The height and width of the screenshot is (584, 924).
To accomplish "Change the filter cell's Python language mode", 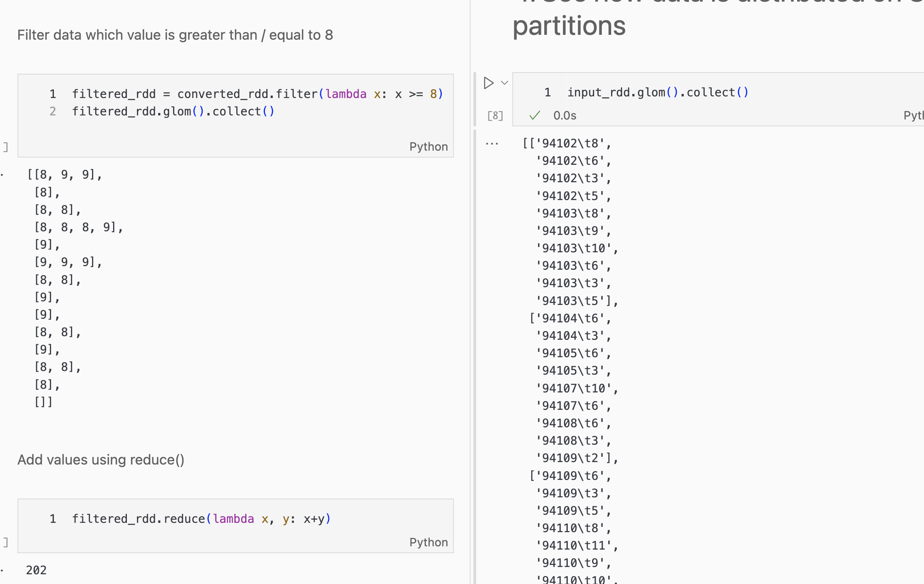I will [428, 147].
